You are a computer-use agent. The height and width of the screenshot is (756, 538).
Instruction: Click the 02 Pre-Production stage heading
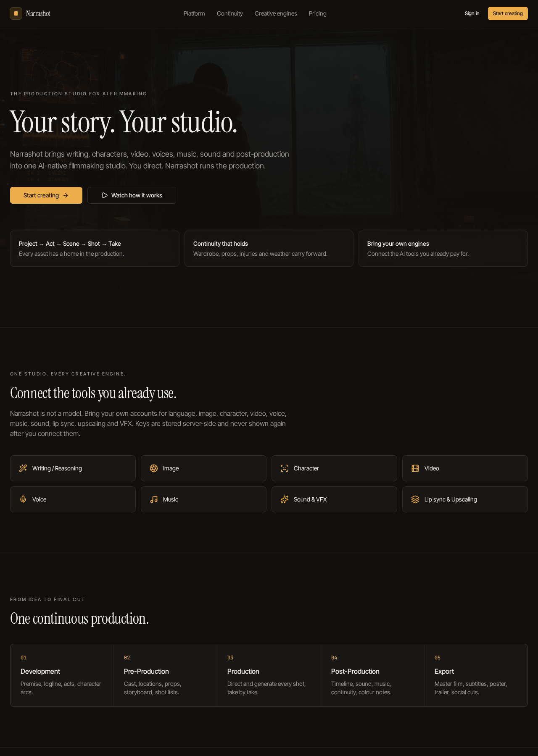click(x=146, y=671)
